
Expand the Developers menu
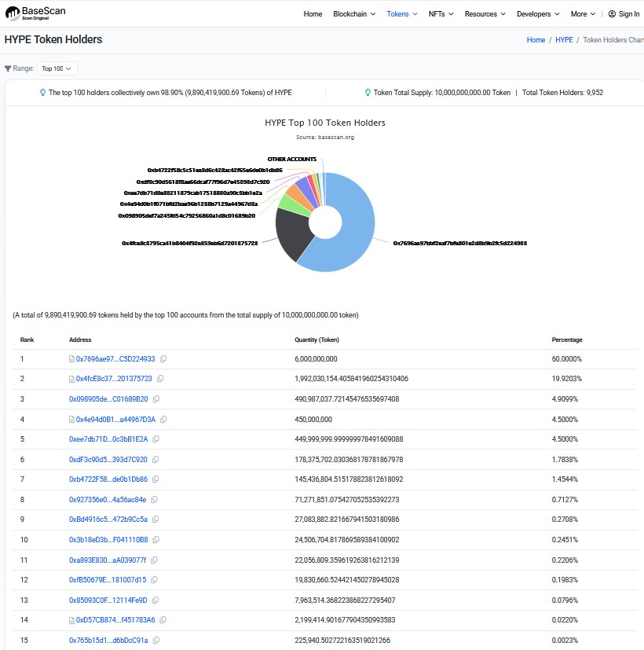click(x=538, y=14)
